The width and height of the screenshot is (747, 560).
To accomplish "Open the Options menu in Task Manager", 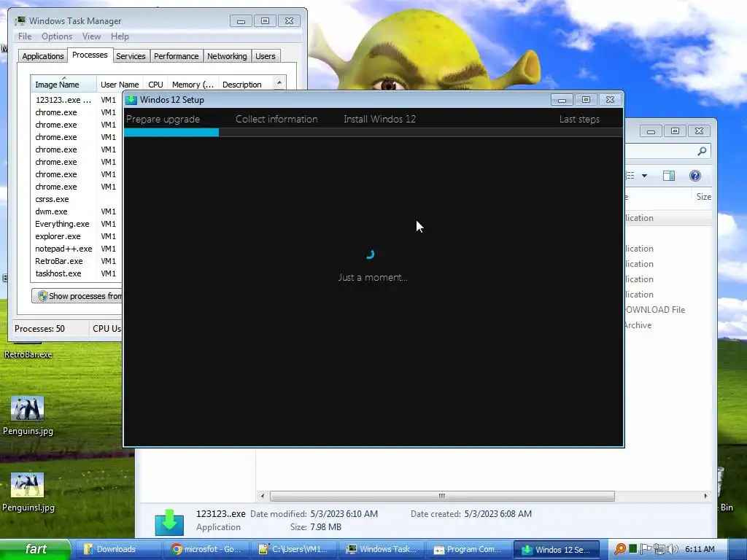I will coord(57,36).
